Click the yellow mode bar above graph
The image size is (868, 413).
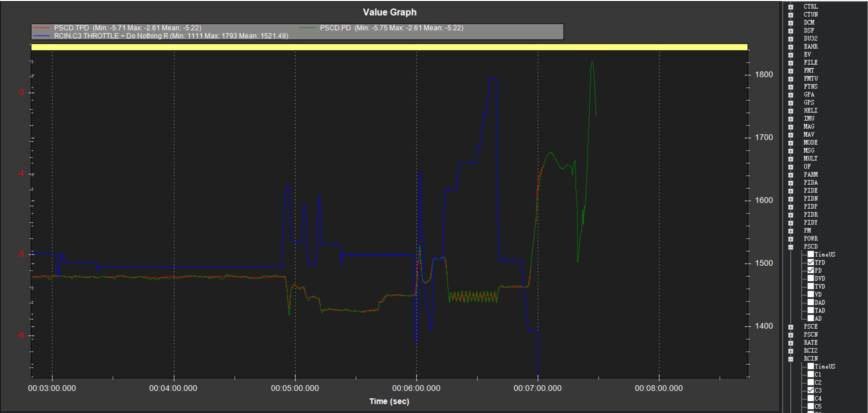coord(389,48)
